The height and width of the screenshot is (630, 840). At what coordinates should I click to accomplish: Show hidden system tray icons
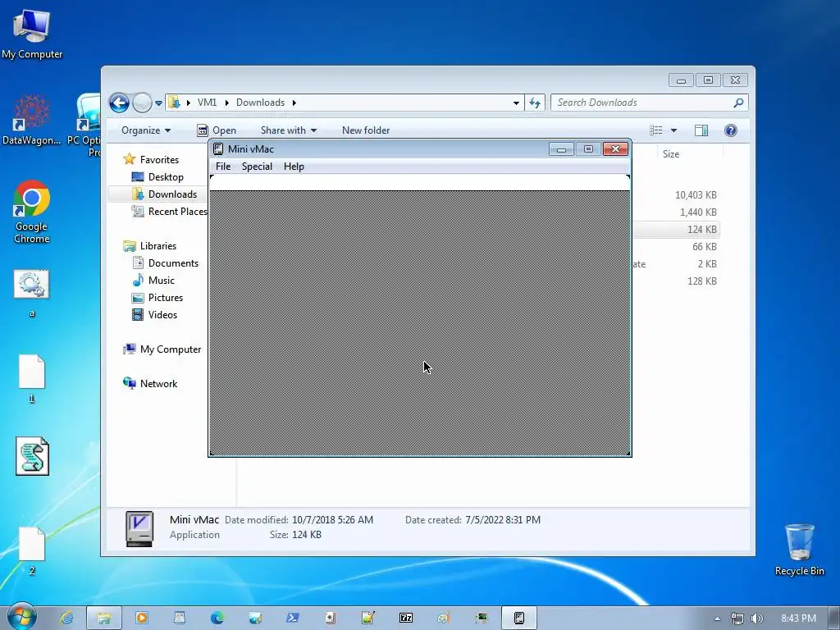coord(717,619)
